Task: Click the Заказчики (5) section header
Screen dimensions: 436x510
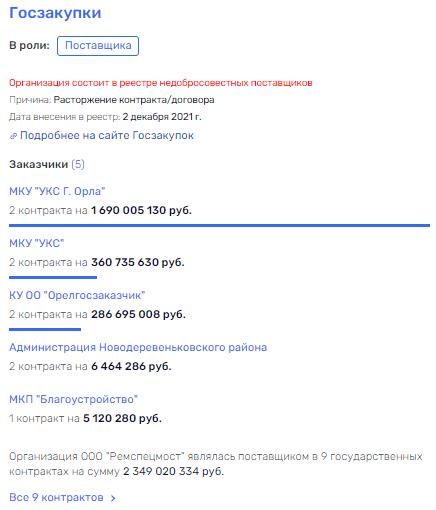Action: (47, 164)
